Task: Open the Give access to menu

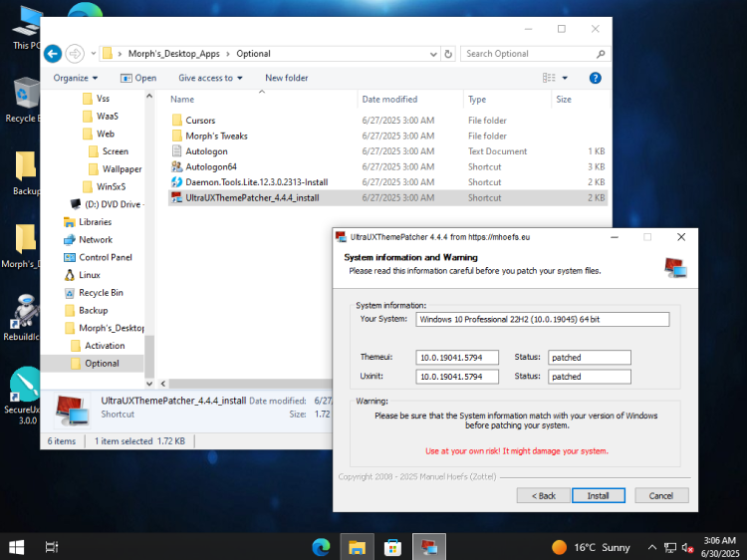Action: click(x=210, y=78)
